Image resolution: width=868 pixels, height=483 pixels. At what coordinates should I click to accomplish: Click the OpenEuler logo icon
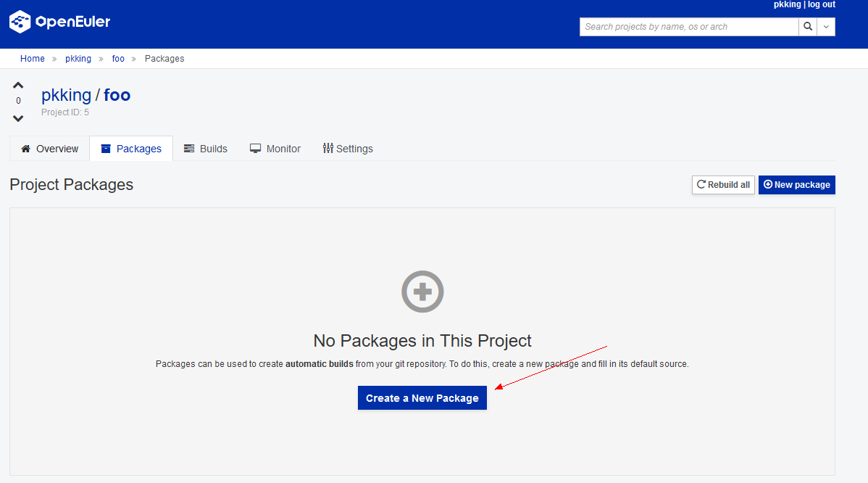pos(20,22)
